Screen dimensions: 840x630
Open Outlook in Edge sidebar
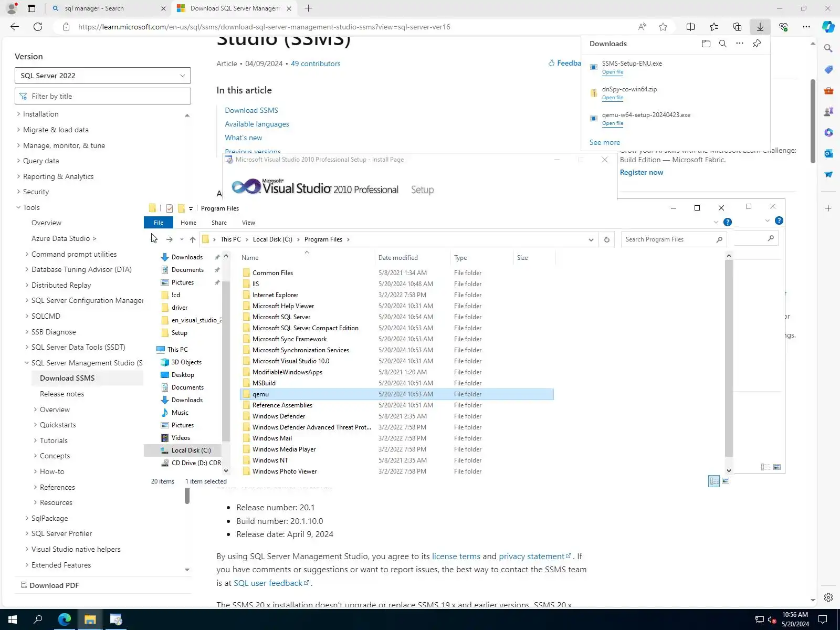click(828, 153)
